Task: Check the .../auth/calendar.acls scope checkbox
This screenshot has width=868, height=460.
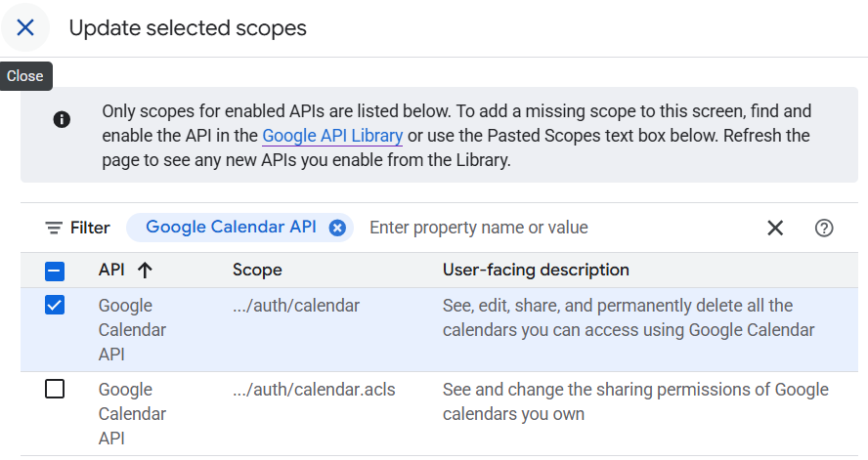Action: pyautogui.click(x=55, y=390)
